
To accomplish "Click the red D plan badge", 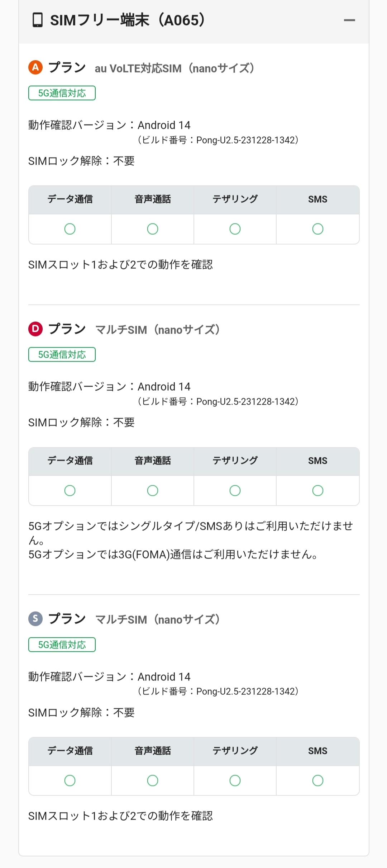I will [35, 329].
